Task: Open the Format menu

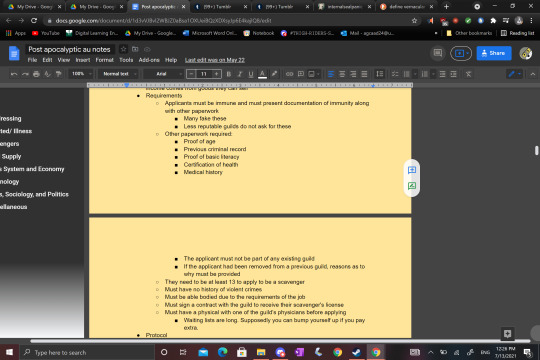Action: (104, 60)
